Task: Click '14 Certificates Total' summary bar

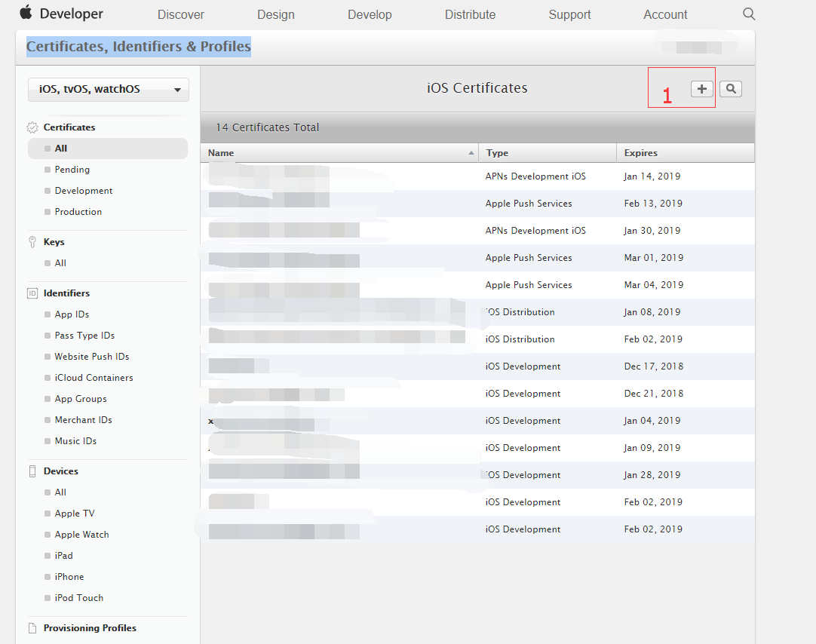Action: (x=477, y=127)
